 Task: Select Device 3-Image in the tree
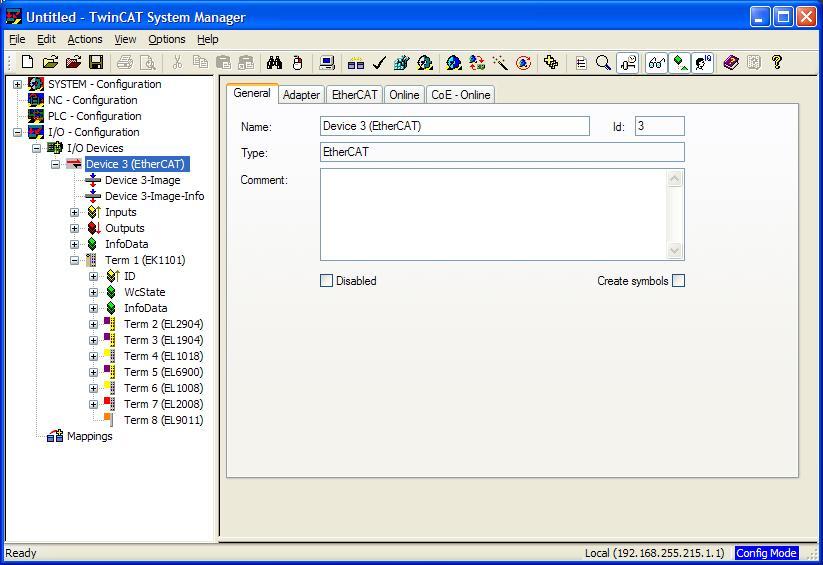click(142, 180)
